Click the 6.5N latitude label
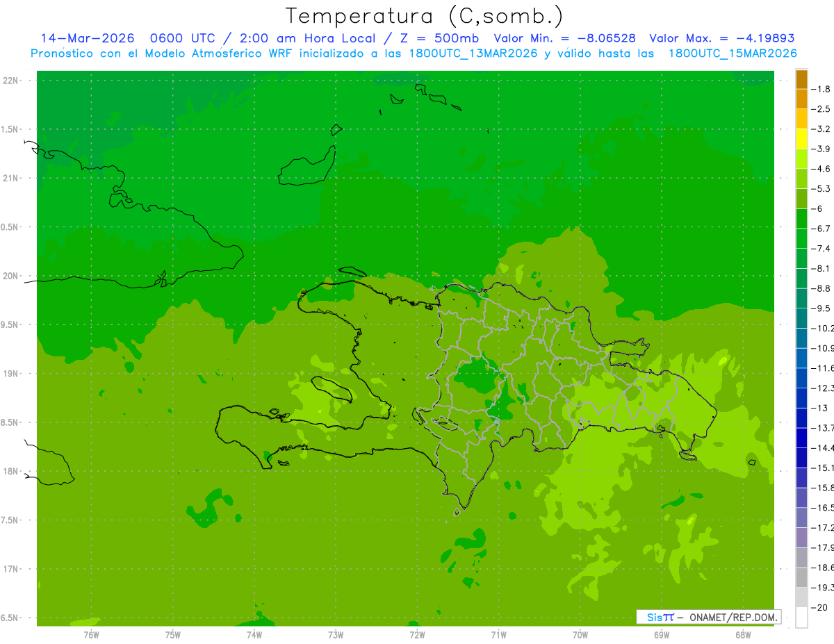Image resolution: width=834 pixels, height=644 pixels. [10, 618]
